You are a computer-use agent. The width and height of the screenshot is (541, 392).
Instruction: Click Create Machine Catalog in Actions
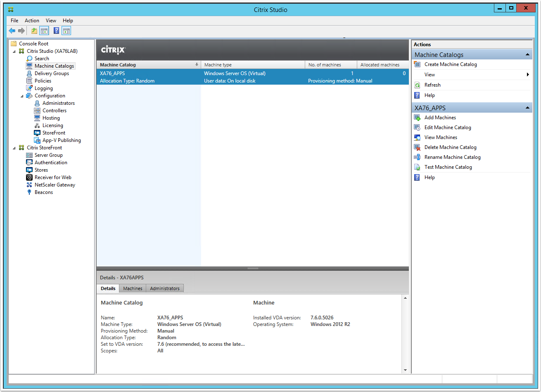[451, 64]
